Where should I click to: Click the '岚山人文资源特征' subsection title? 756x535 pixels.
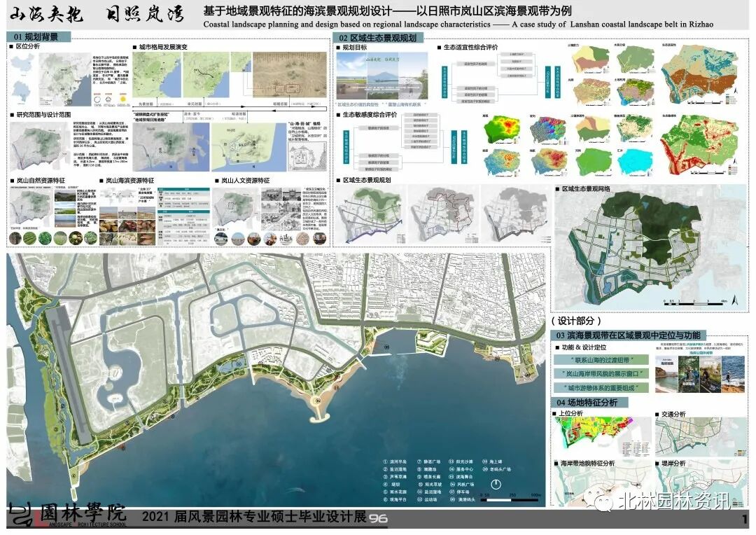point(246,180)
